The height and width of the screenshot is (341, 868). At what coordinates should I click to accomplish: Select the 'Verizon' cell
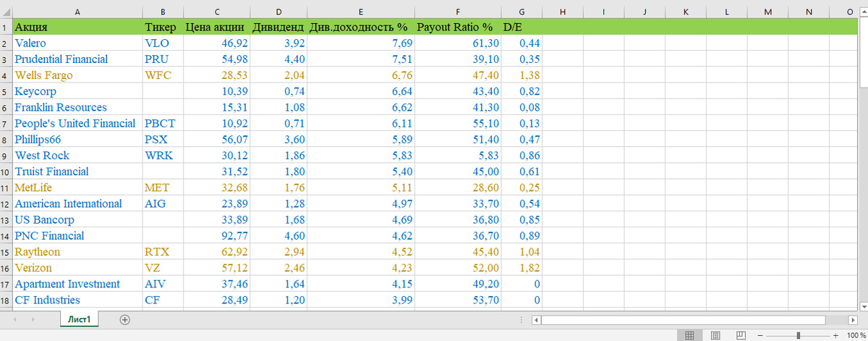(x=77, y=268)
